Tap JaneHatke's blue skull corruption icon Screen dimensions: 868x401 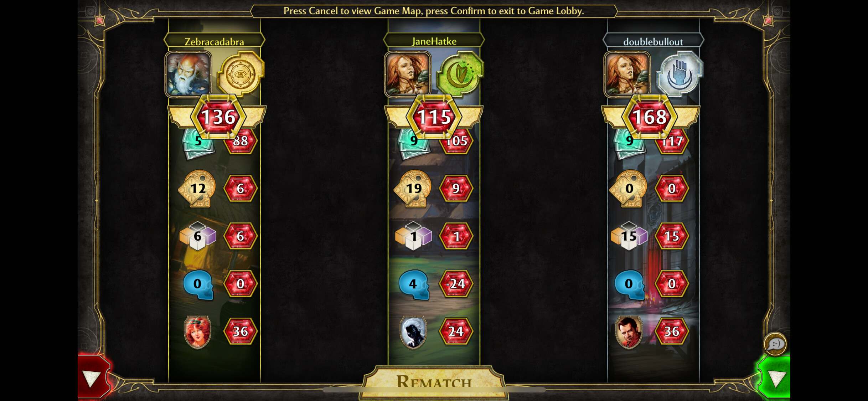click(414, 284)
